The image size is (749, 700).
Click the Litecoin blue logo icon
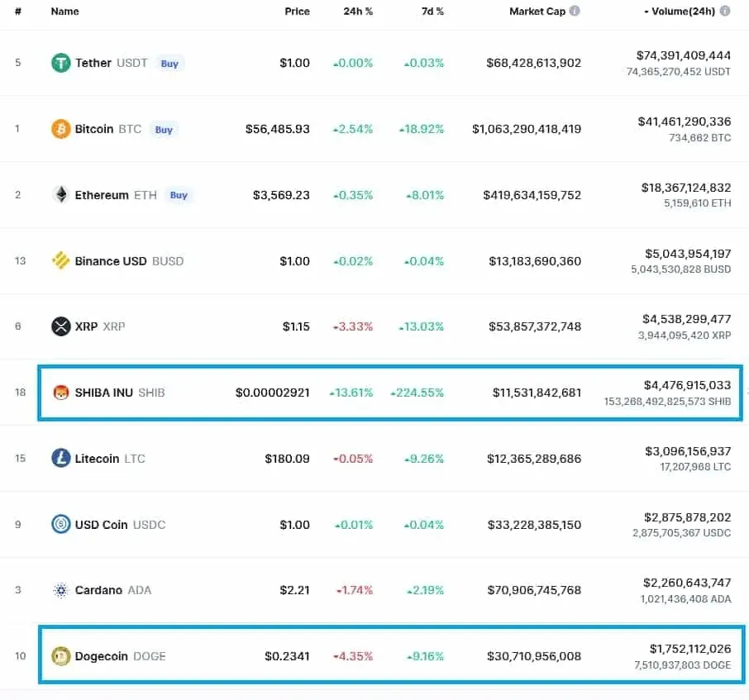(x=60, y=459)
